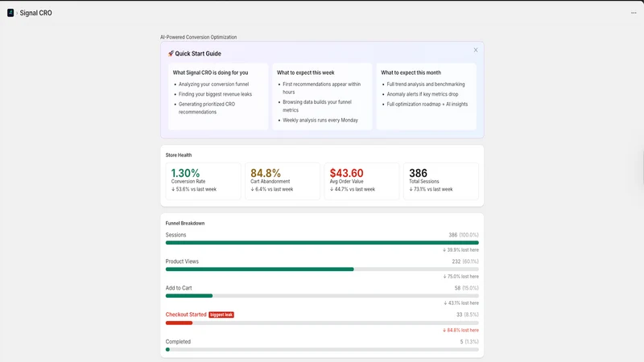Image resolution: width=644 pixels, height=362 pixels.
Task: Click the Signal CRO app icon
Action: tap(10, 13)
